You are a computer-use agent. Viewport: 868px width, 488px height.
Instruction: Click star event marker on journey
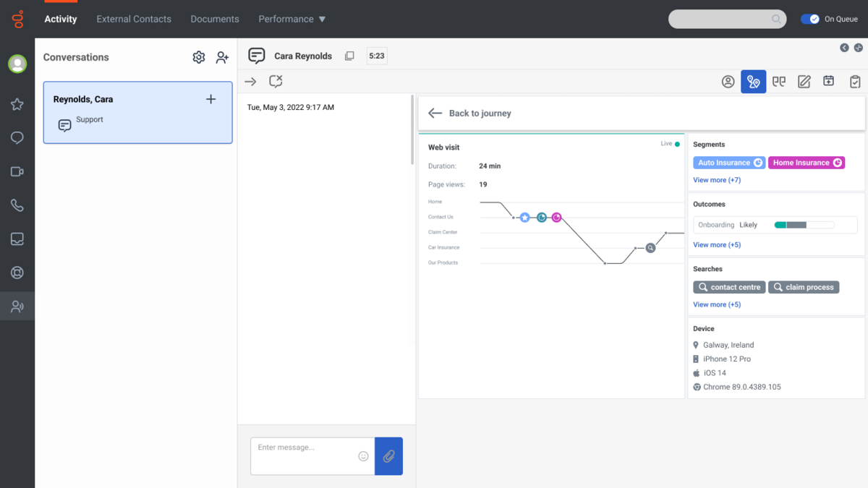point(525,218)
